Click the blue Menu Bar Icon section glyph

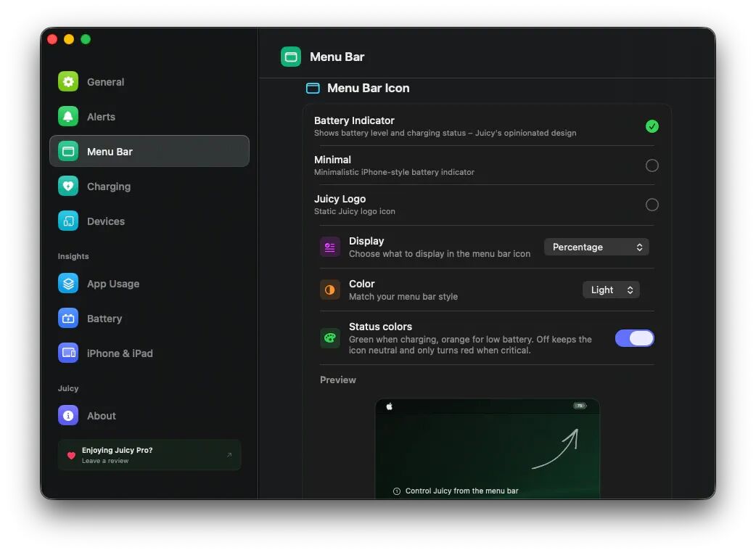313,89
